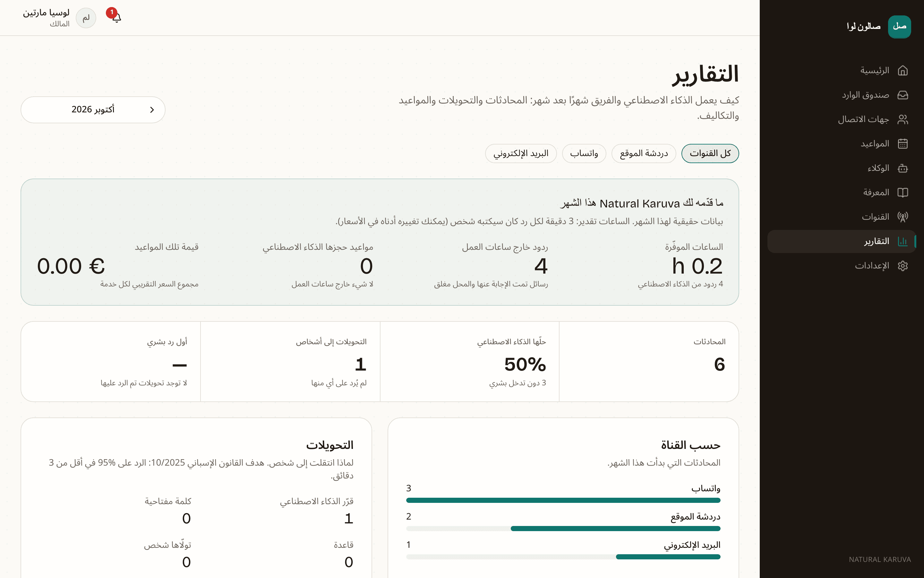
Task: Click the دردشة الموقع progress bar
Action: point(563,529)
